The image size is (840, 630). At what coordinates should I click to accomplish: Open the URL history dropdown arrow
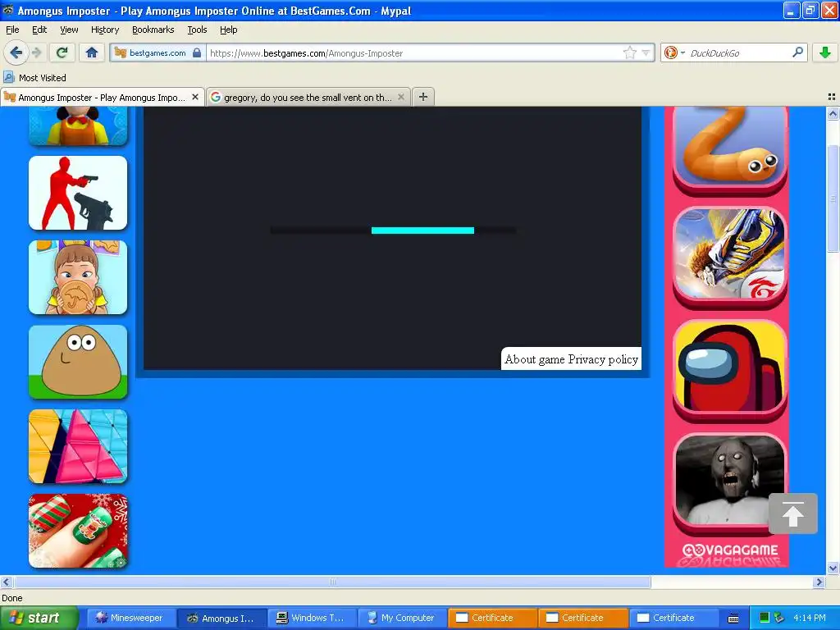646,52
